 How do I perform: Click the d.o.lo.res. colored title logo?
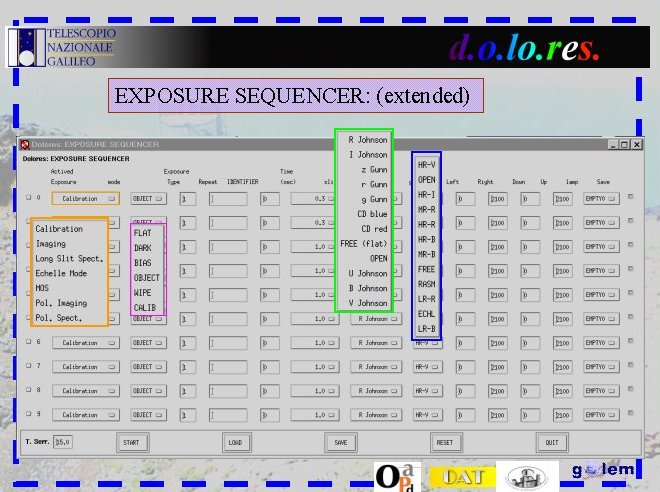click(524, 46)
